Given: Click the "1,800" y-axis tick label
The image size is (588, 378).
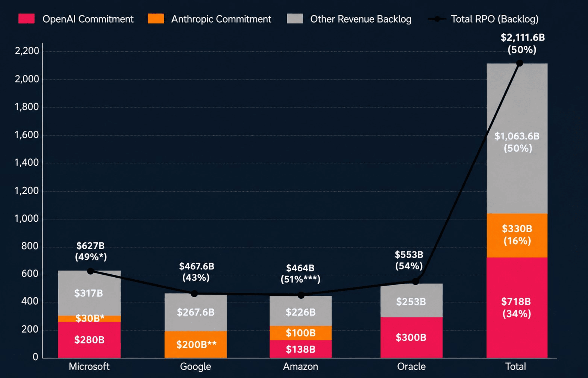Looking at the screenshot, I should pyautogui.click(x=27, y=107).
